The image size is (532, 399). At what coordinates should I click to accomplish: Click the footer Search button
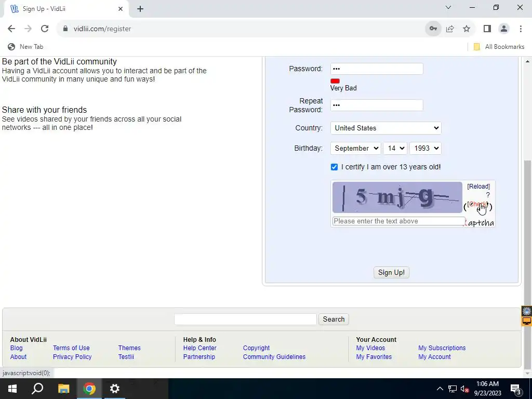click(x=334, y=320)
